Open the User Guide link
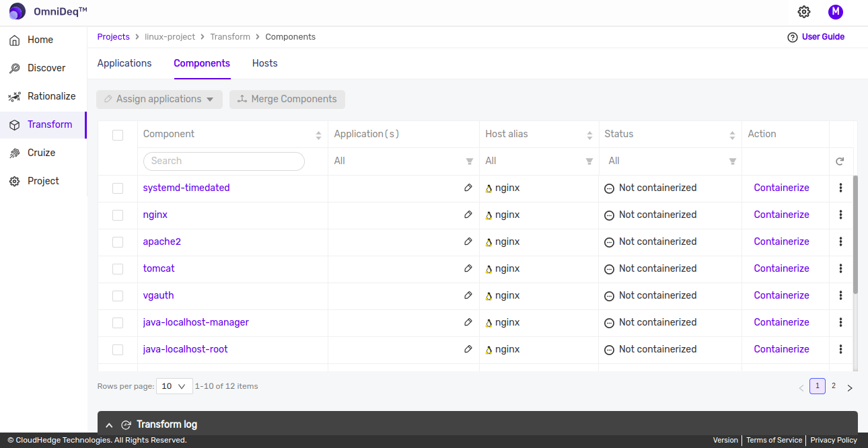Screen dimensions: 868x448 823,37
